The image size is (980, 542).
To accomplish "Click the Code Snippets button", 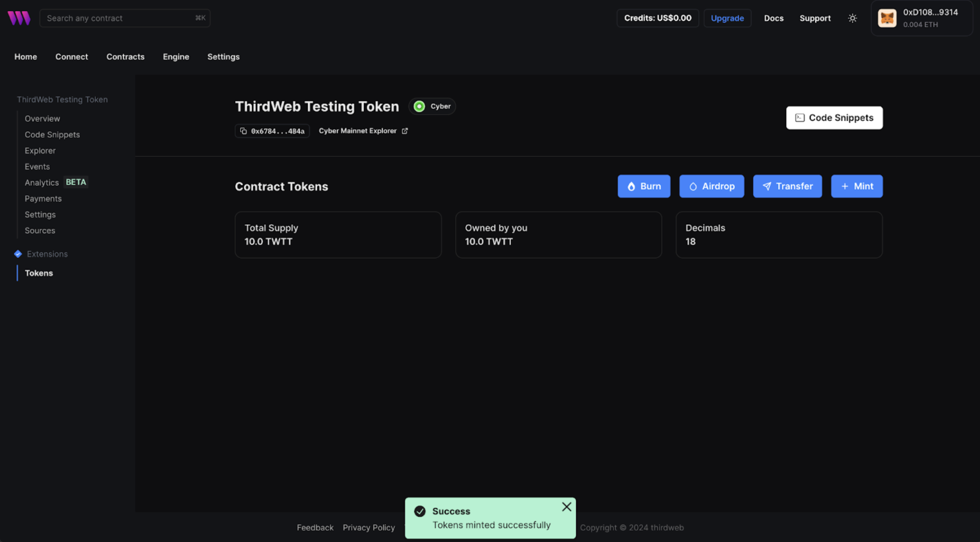I will point(834,118).
